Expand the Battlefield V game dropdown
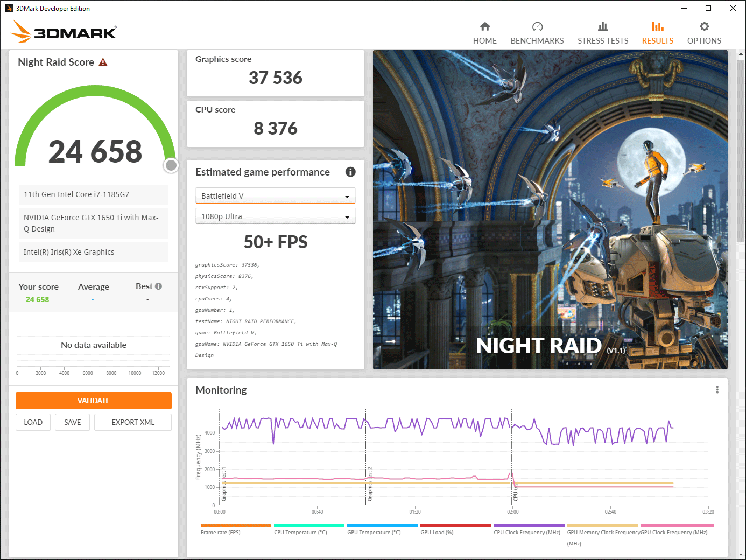 point(276,196)
